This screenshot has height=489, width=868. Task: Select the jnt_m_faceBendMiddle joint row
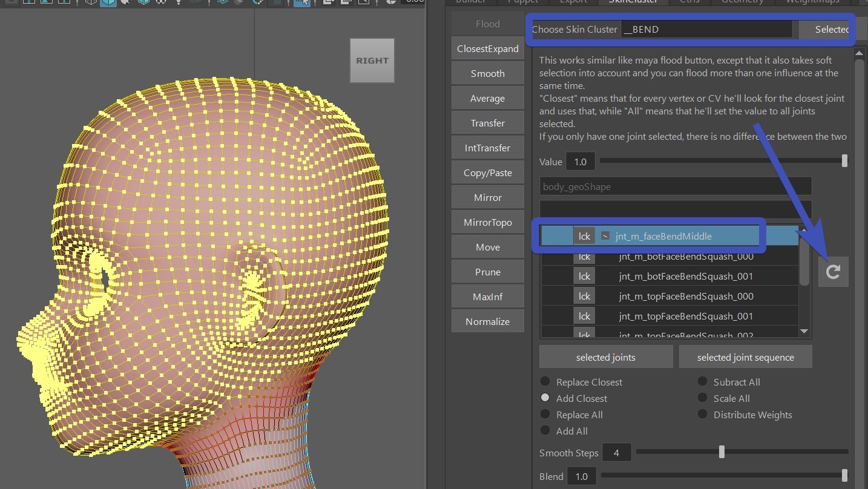tap(669, 236)
